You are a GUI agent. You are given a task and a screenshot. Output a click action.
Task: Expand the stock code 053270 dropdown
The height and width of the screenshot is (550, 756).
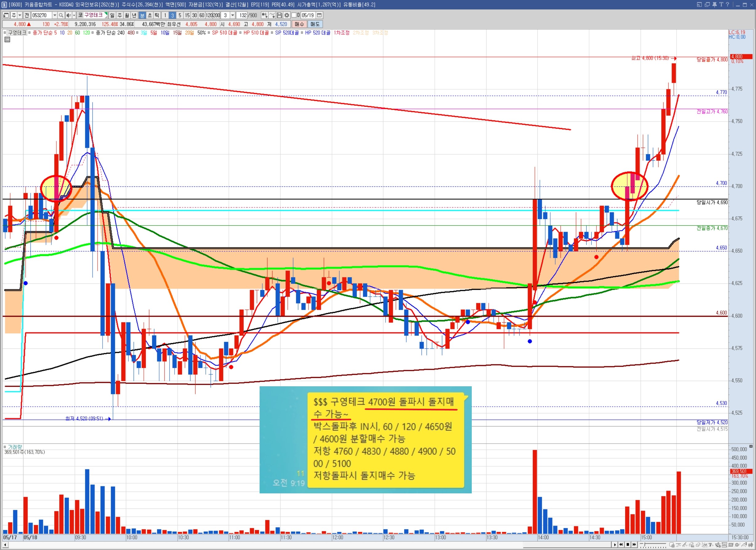pyautogui.click(x=55, y=15)
